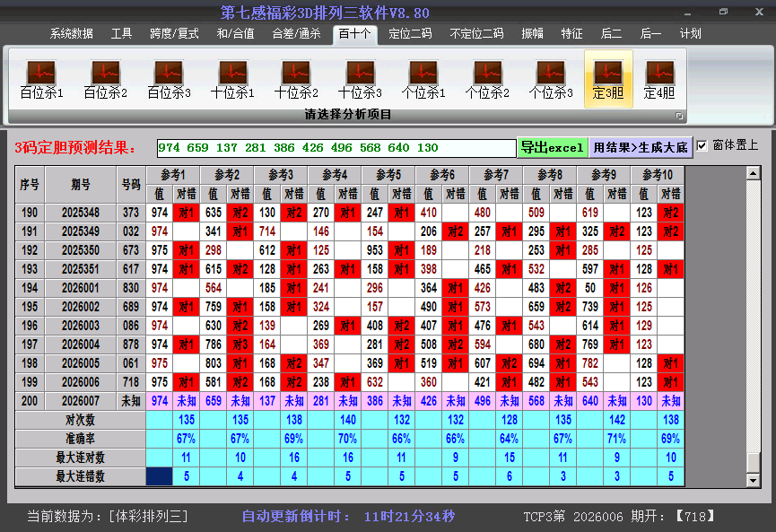Open the 十位杀1 analysis item

[x=232, y=79]
